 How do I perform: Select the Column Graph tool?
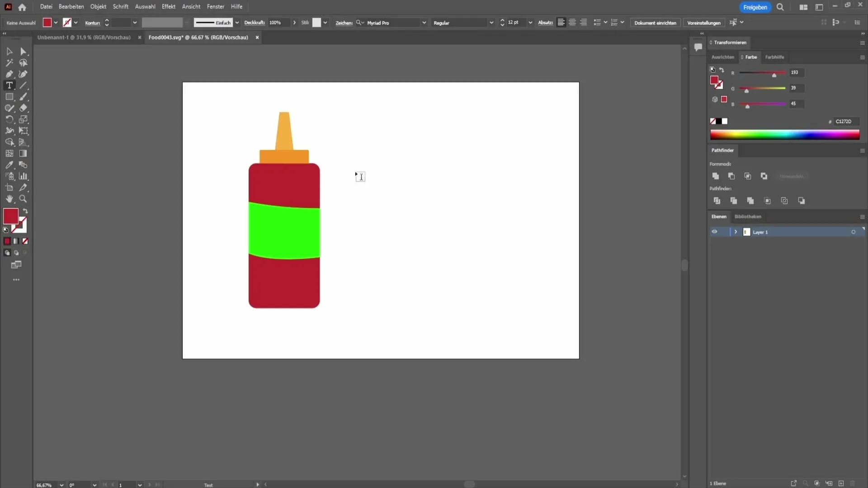pyautogui.click(x=24, y=176)
